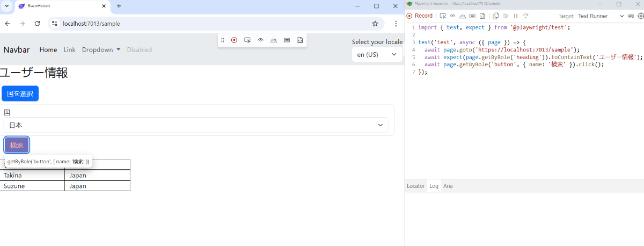Expand the en (US) locale selector
The width and height of the screenshot is (644, 246).
pyautogui.click(x=377, y=55)
